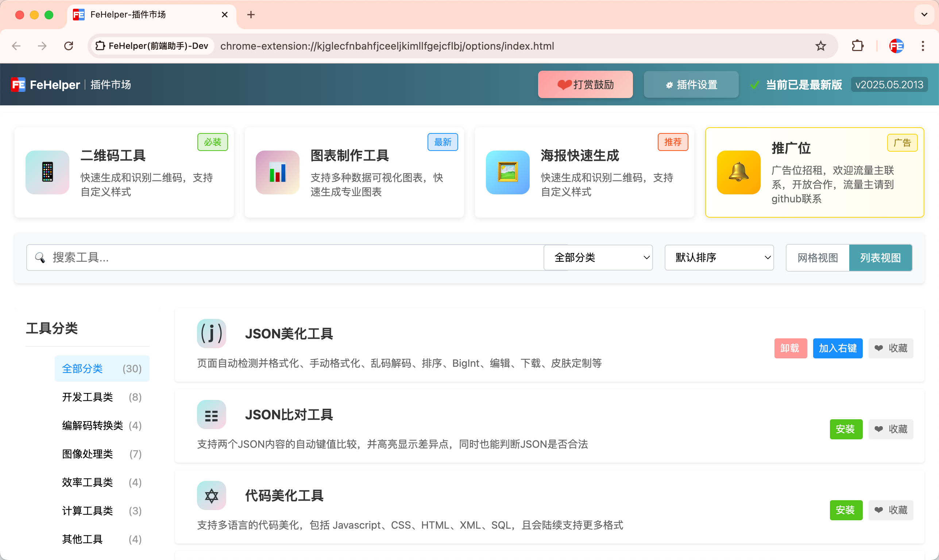Click the 最新 badge
This screenshot has height=560, width=939.
[443, 142]
